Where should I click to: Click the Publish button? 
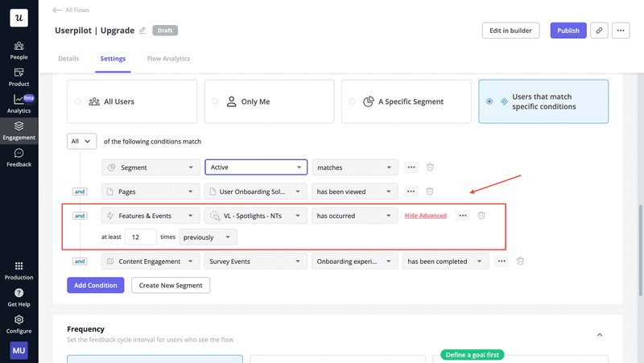[568, 31]
